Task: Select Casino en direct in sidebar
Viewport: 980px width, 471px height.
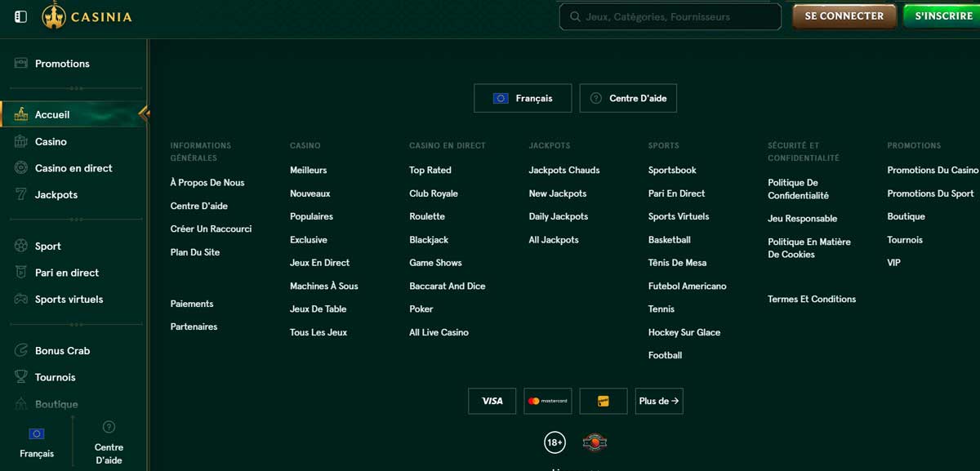Action: pos(73,168)
